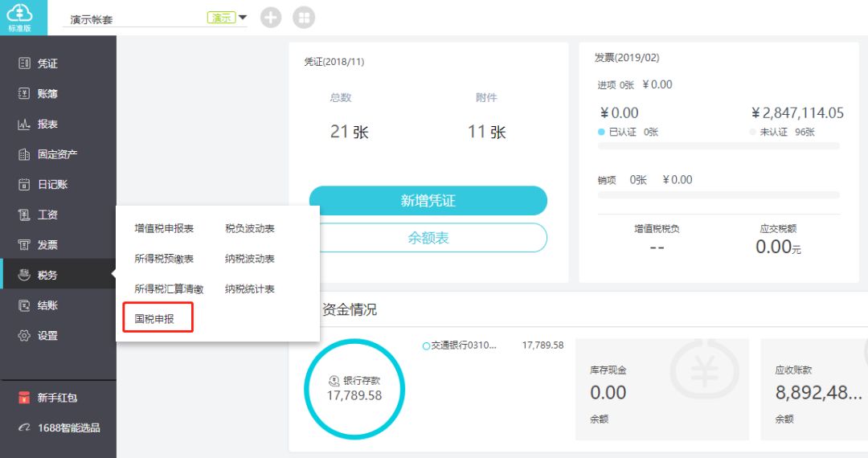Click the 1688智能选品 sidebar link
The image size is (868, 458).
click(x=68, y=428)
